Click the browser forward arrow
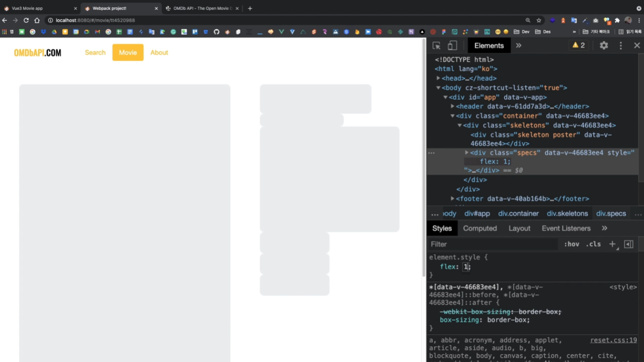 (x=15, y=20)
